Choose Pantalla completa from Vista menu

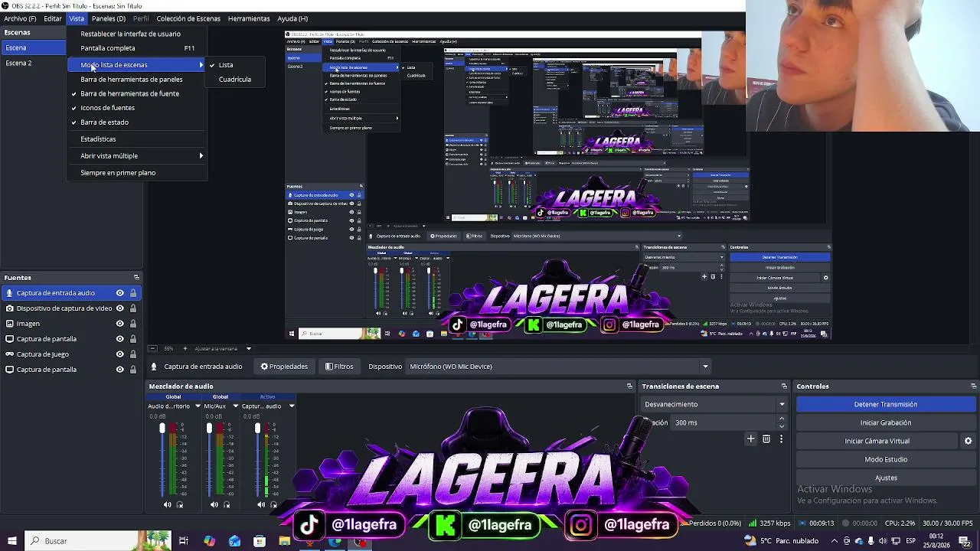(x=137, y=48)
